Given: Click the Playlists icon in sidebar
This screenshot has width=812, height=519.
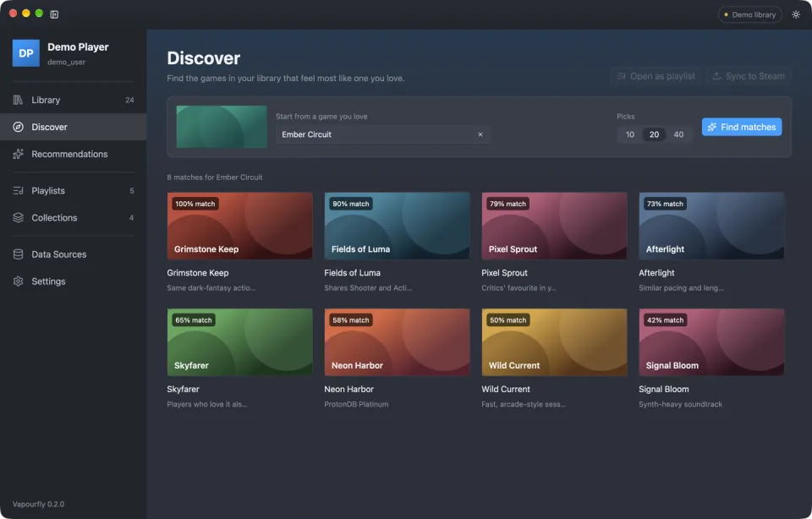Looking at the screenshot, I should click(18, 190).
